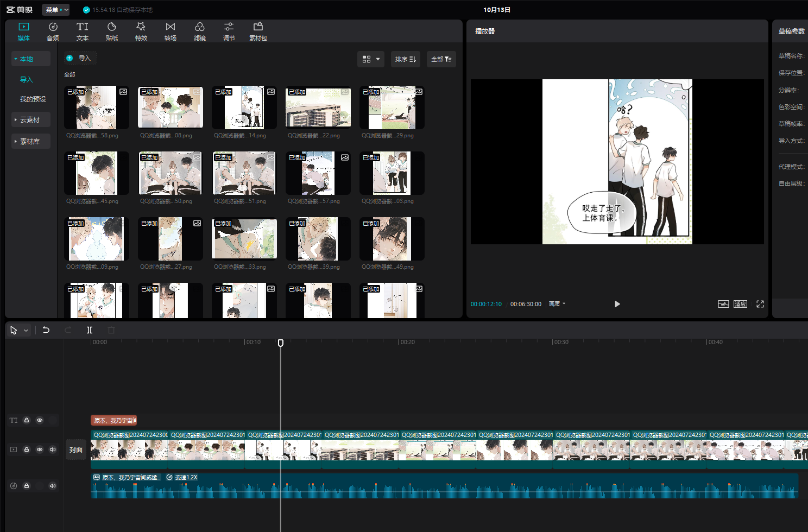
Task: Click the image type icon on 58.png thumbnail
Action: pyautogui.click(x=123, y=92)
